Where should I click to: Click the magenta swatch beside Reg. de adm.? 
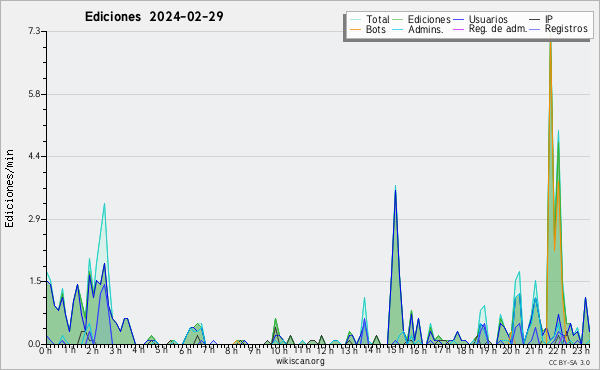pos(458,29)
